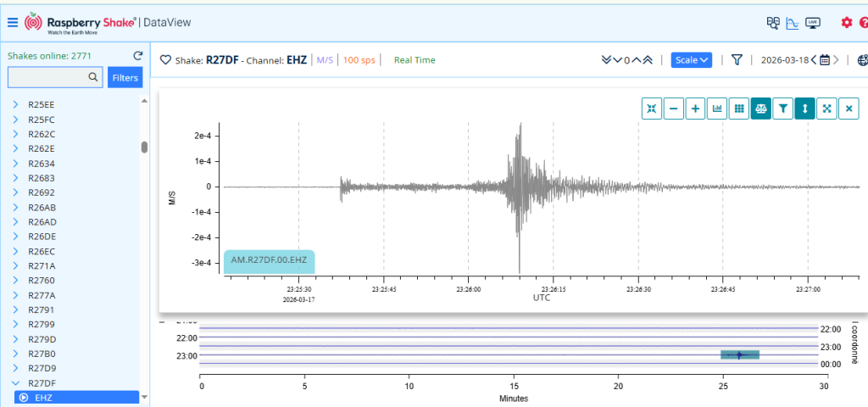Select station R271A in the list
The image size is (868, 407).
(42, 265)
